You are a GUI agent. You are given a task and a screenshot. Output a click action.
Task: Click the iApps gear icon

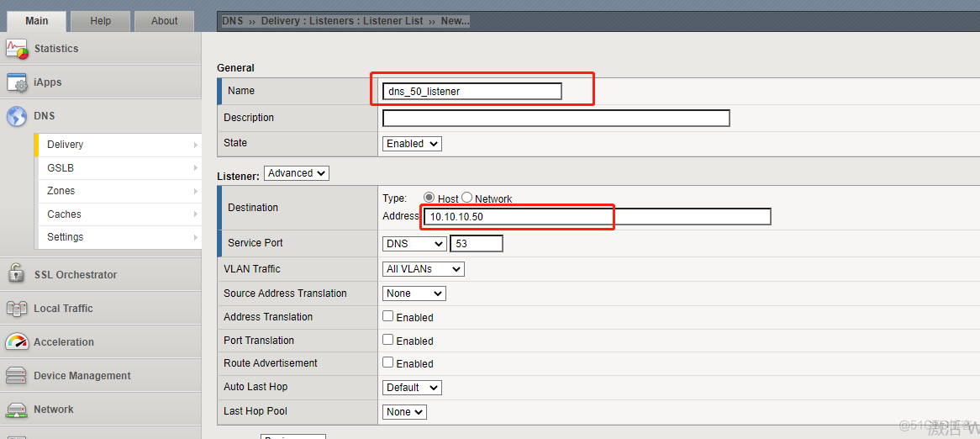coord(17,82)
